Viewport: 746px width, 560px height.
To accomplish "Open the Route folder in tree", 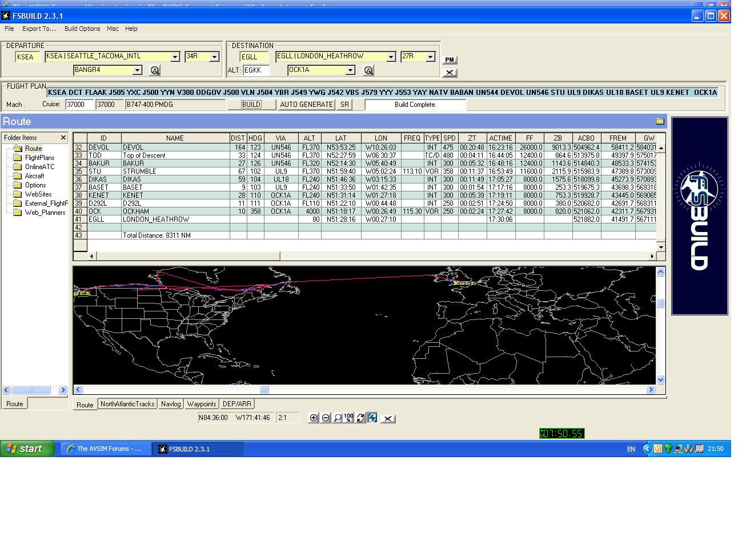I will point(27,149).
